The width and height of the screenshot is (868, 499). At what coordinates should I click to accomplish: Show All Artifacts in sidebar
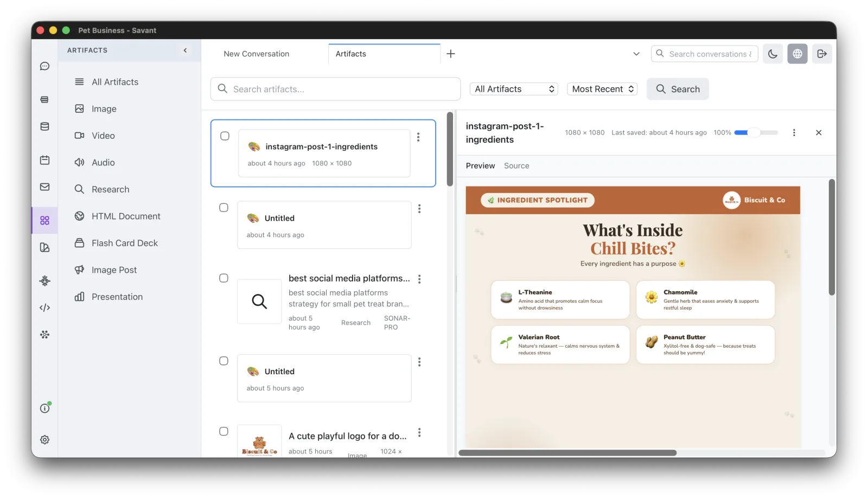[115, 82]
